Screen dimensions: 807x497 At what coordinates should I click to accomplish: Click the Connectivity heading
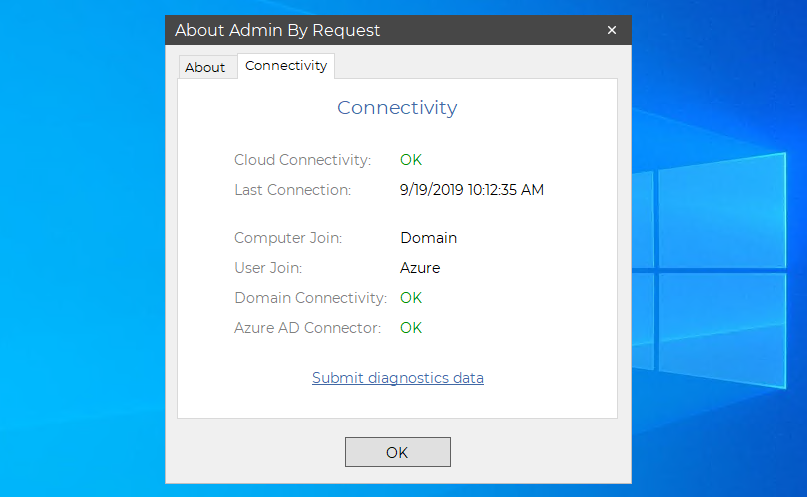(x=397, y=108)
